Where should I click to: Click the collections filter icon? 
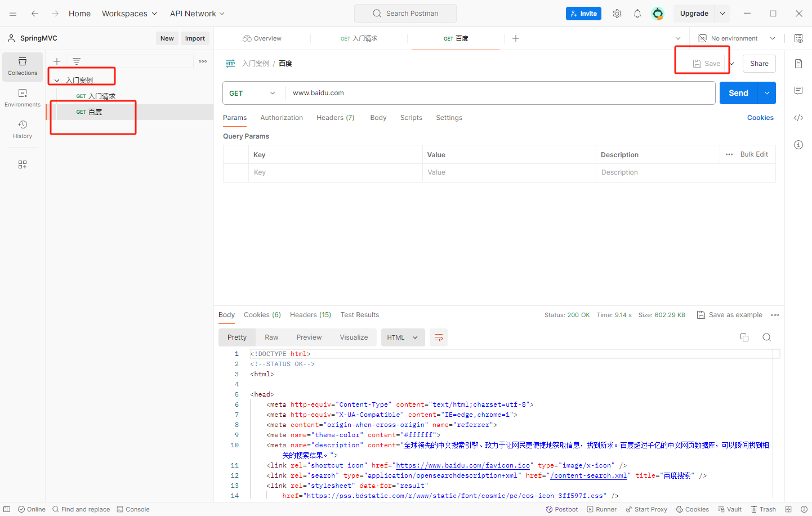pos(77,61)
